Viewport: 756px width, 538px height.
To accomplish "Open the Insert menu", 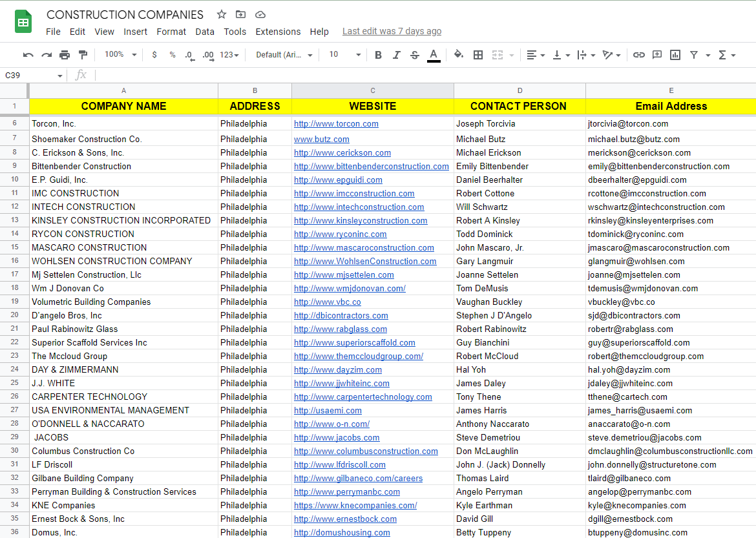I will click(135, 32).
